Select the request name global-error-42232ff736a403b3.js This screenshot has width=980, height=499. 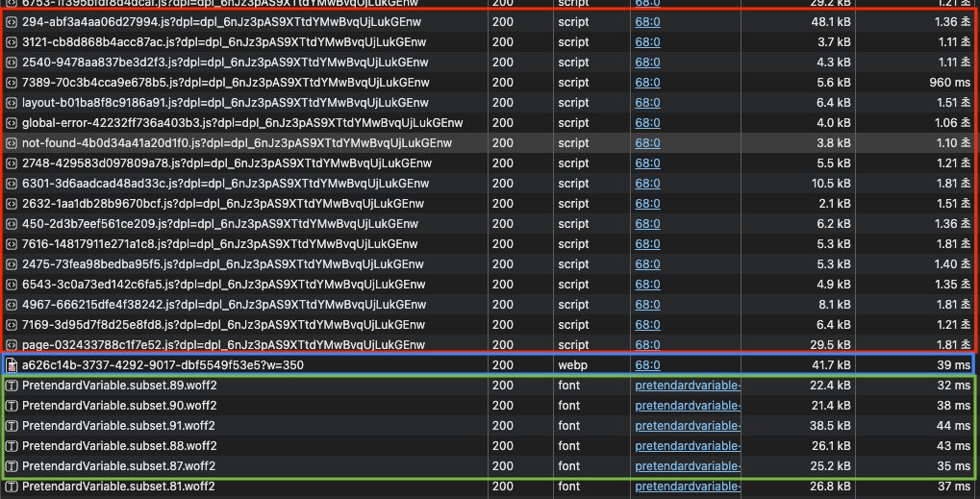pyautogui.click(x=242, y=123)
